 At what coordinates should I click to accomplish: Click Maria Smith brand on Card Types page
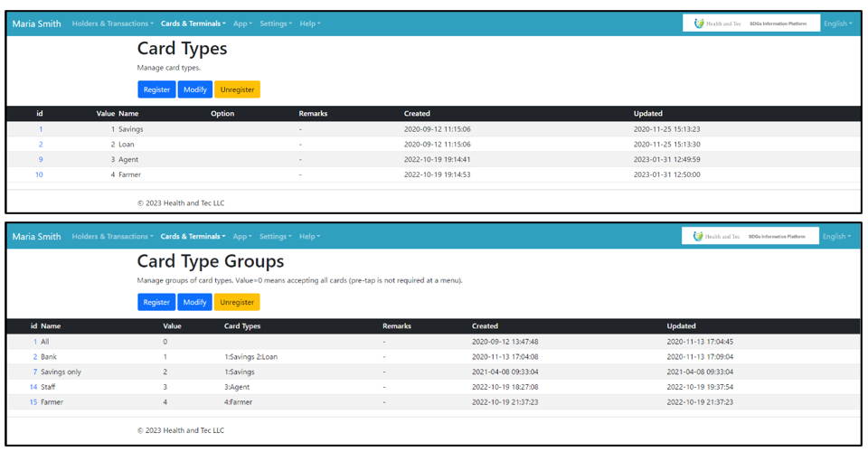[37, 24]
